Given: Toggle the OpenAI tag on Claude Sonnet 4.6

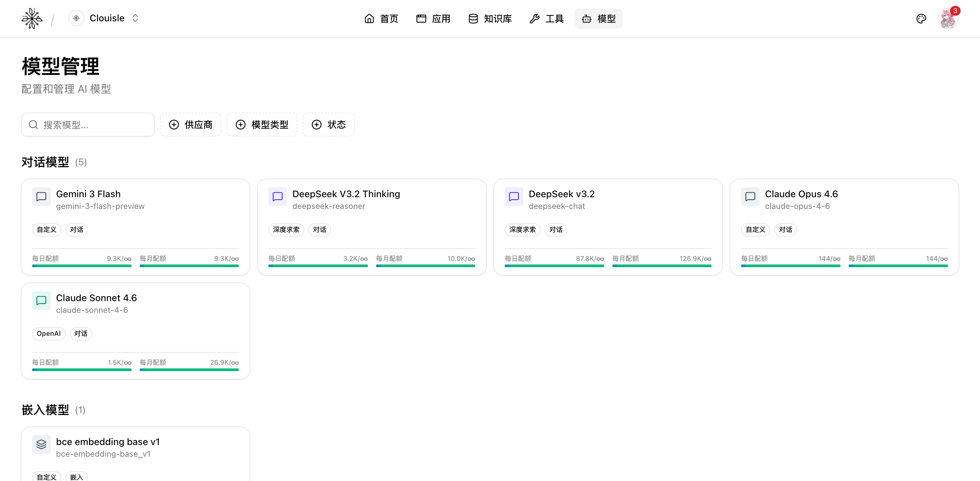Looking at the screenshot, I should click(48, 333).
